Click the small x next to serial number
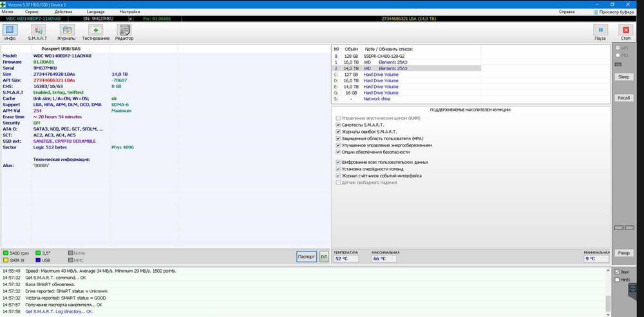Viewport: 644px width, 317px height. click(x=131, y=19)
